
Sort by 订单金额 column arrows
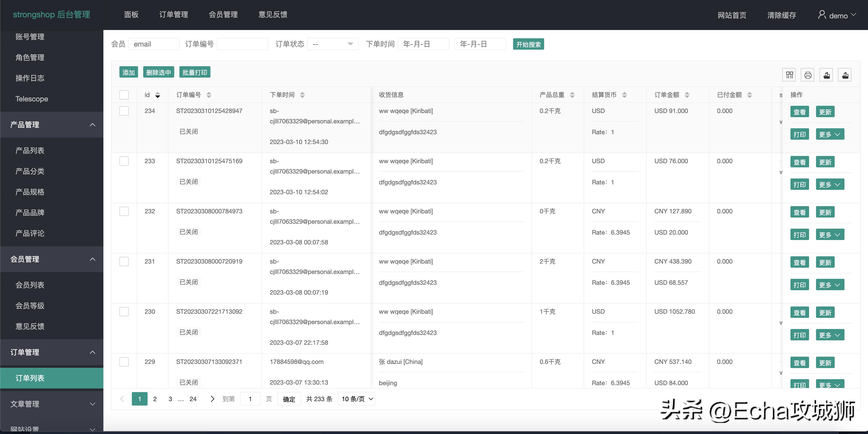pos(687,95)
